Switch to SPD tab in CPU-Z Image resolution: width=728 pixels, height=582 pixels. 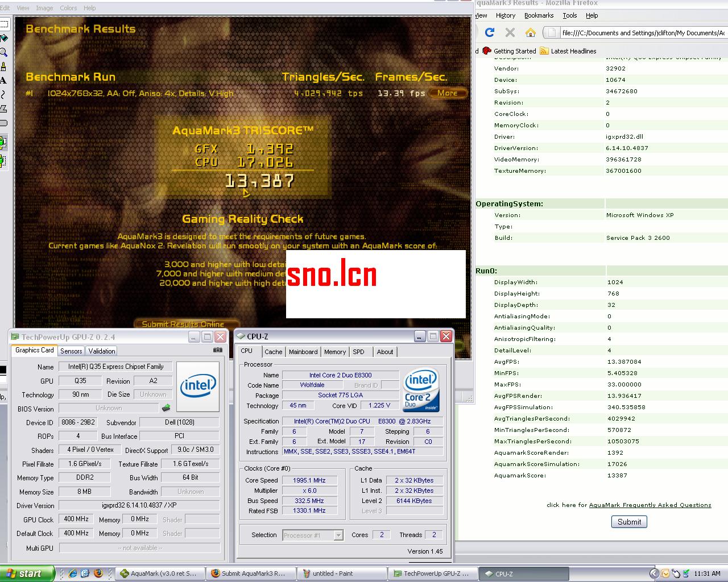358,352
